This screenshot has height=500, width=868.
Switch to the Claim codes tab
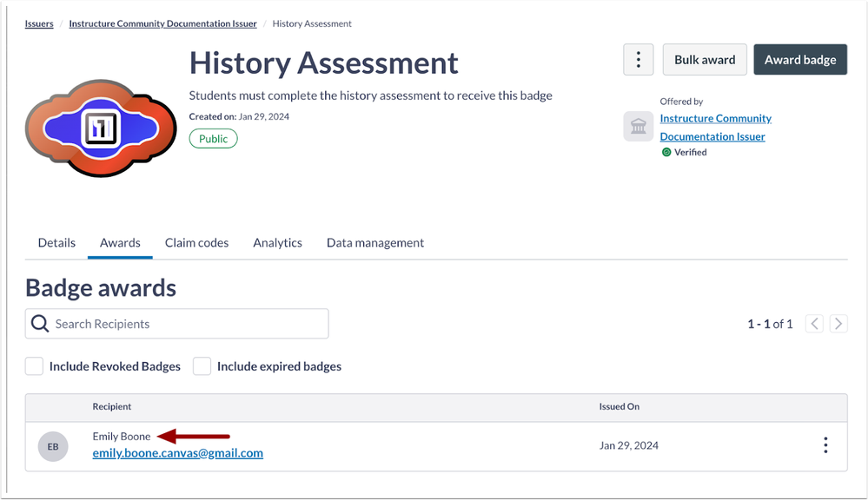[196, 243]
